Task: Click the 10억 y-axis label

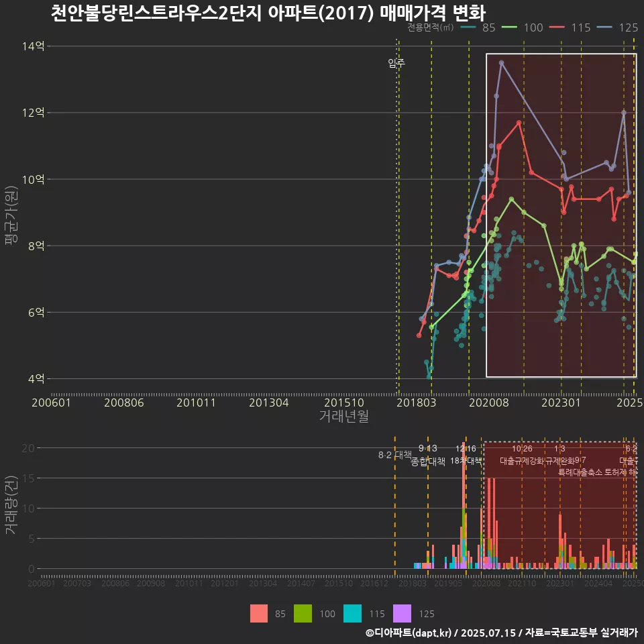Action: (x=34, y=179)
